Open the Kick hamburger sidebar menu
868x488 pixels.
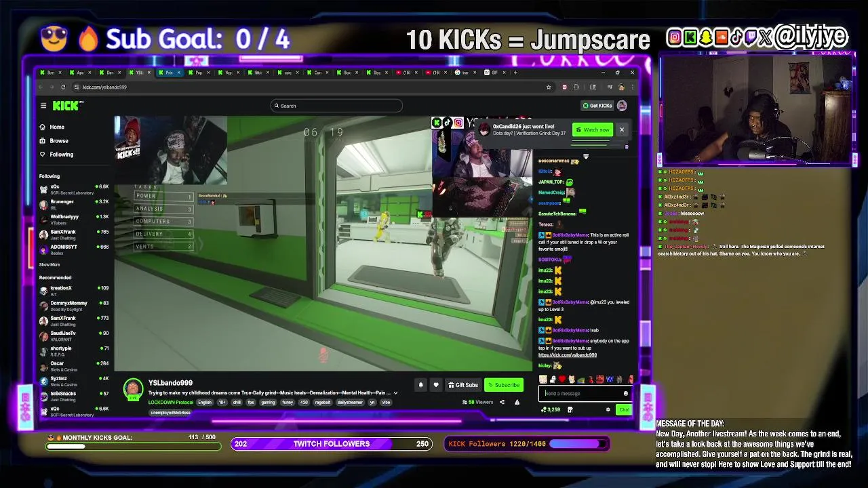click(43, 106)
